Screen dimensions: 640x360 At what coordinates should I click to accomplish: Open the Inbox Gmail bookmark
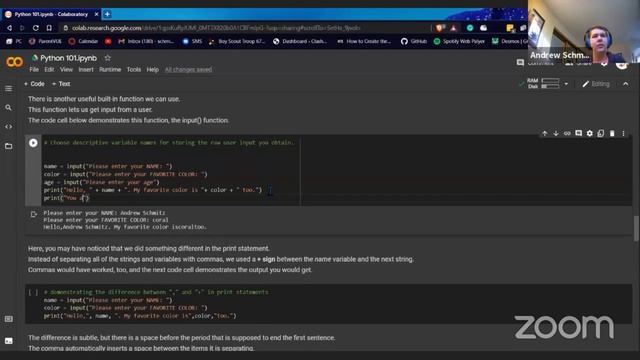146,41
